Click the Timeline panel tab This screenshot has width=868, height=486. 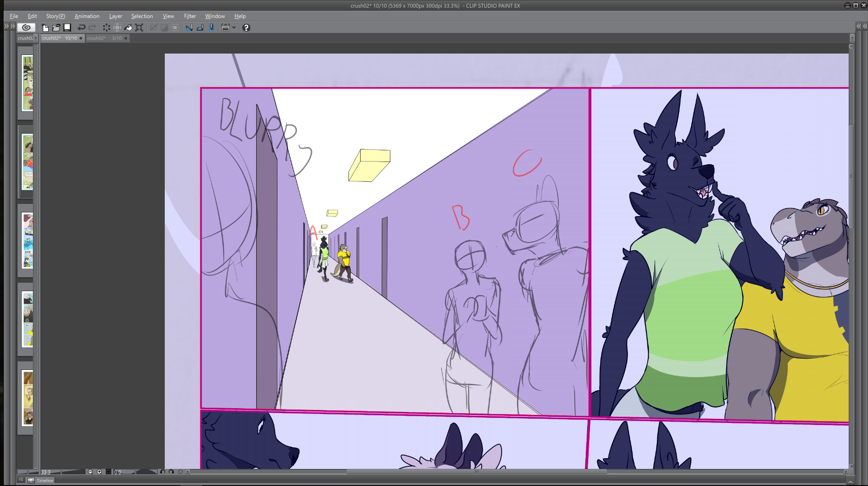pyautogui.click(x=45, y=481)
